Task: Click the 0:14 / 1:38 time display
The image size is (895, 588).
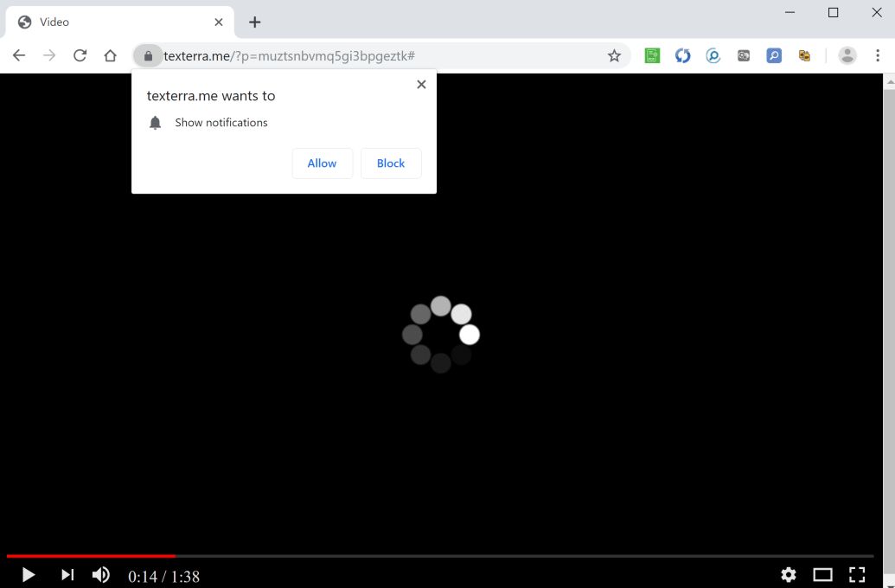Action: (x=163, y=577)
